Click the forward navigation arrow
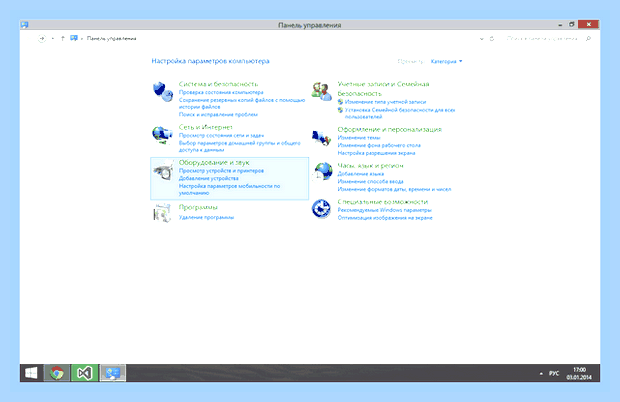The height and width of the screenshot is (402, 620). point(42,38)
